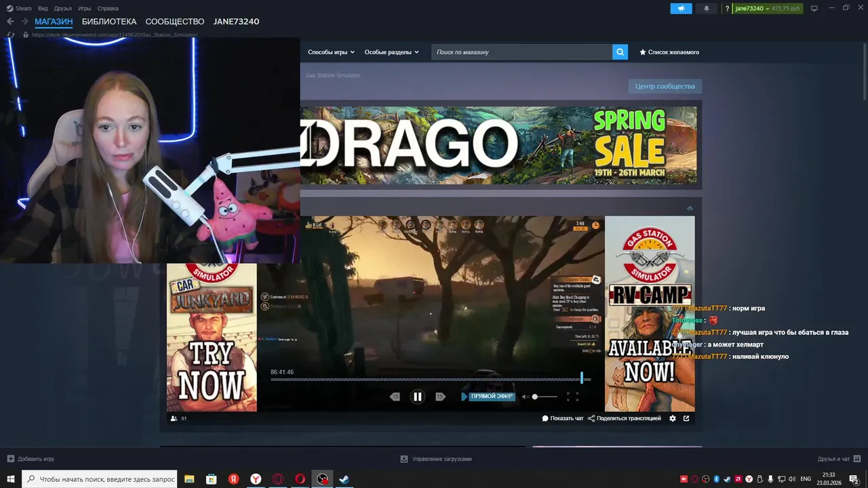Toggle broadcast fullscreen
Screen dimensions: 868x488
tap(572, 396)
